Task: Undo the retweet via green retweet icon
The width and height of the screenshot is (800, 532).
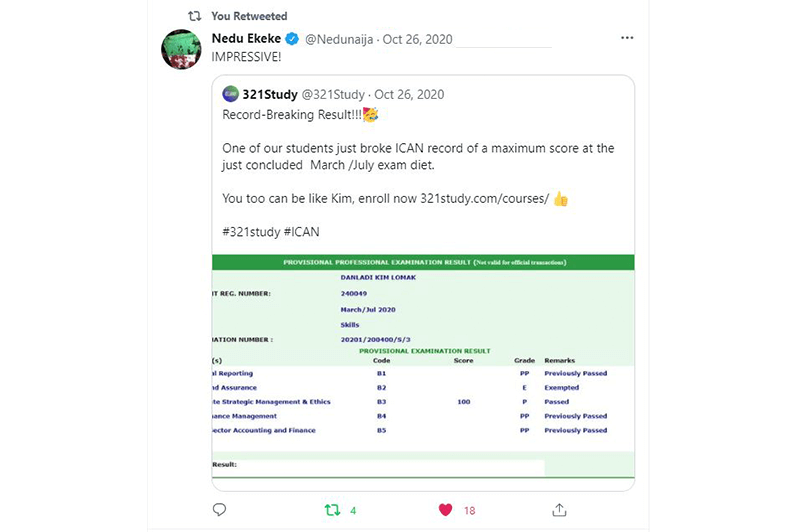Action: pyautogui.click(x=332, y=510)
